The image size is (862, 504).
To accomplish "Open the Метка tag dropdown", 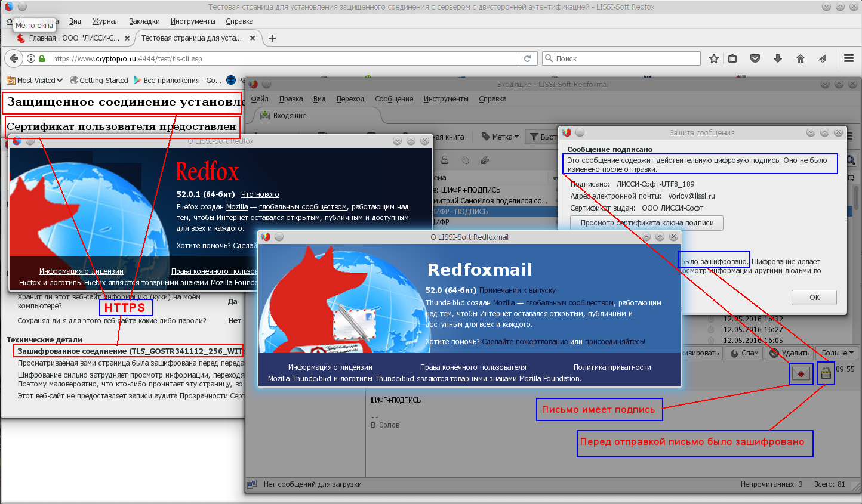I will click(x=500, y=137).
